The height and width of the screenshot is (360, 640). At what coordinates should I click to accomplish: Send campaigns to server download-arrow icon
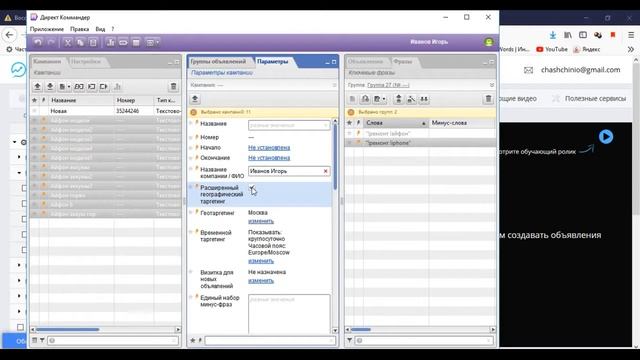tap(50, 87)
